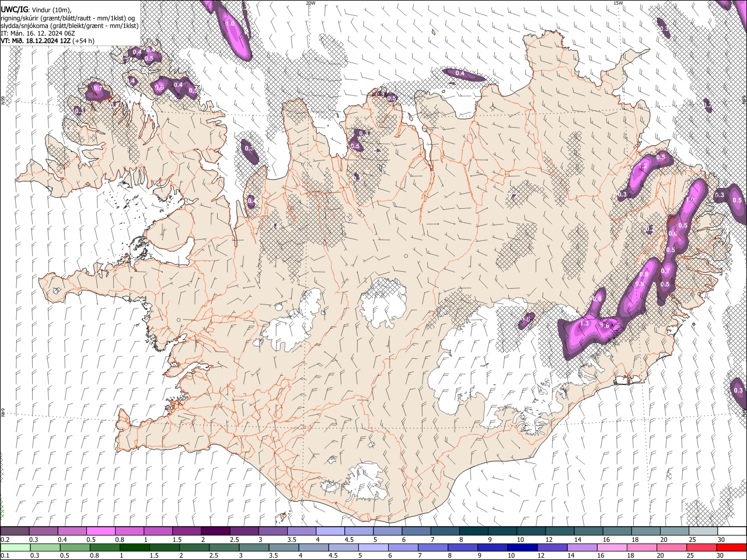Click the 'slydda/snjókoma' legend description line
Image resolution: width=747 pixels, height=560 pixels.
[x=69, y=26]
